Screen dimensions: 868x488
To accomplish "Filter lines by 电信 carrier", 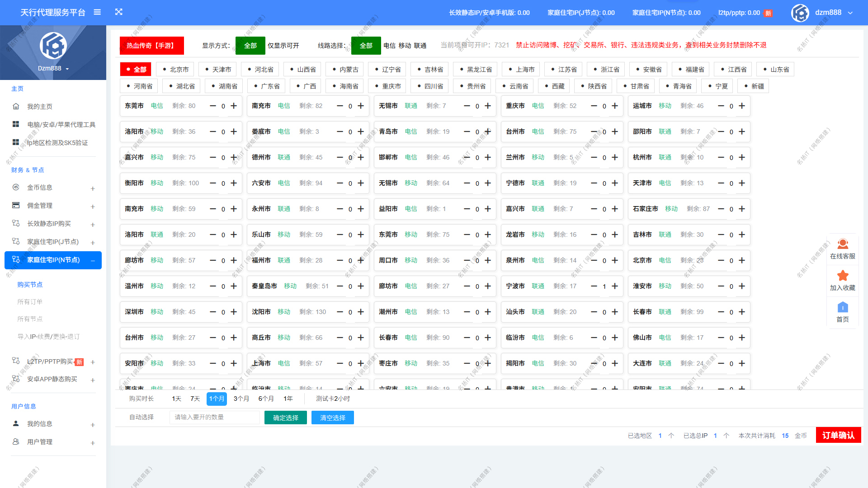I will (389, 46).
